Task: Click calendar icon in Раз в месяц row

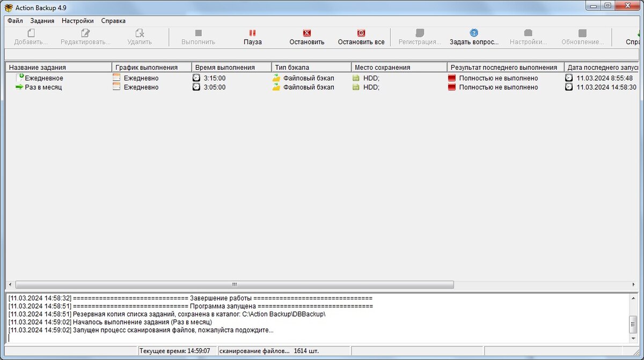Action: pos(116,87)
